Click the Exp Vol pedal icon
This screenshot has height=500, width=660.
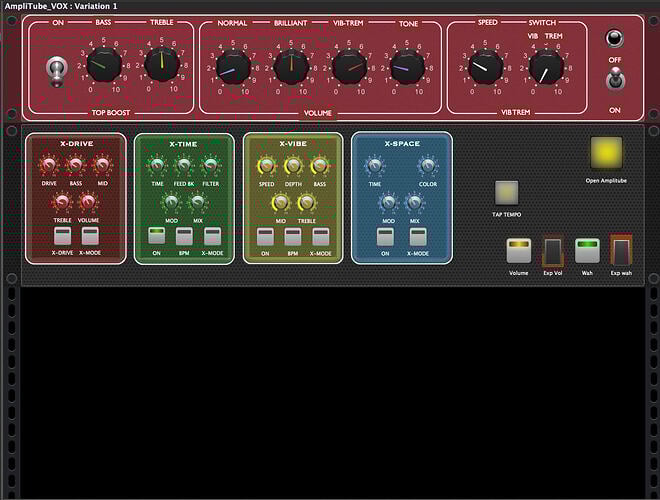553,251
